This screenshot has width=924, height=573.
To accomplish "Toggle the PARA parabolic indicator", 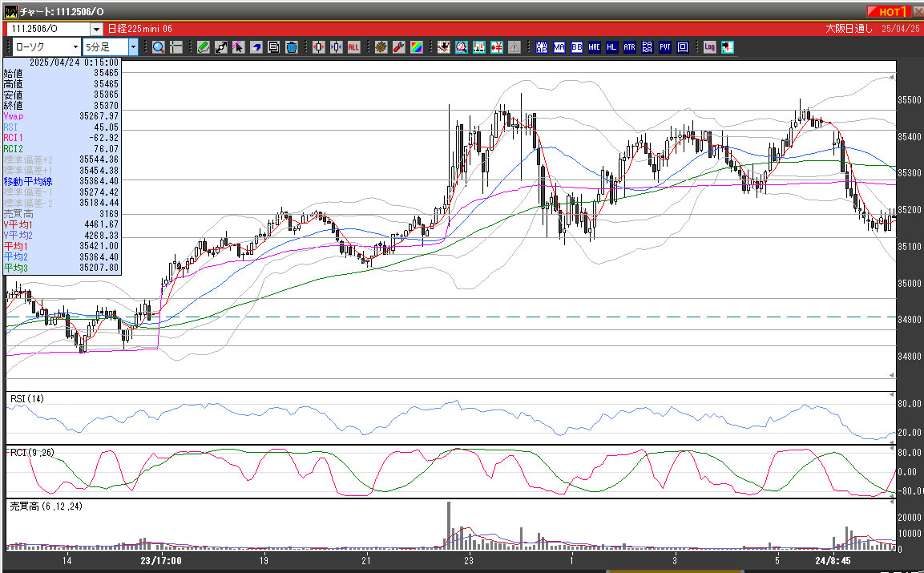I will click(647, 47).
